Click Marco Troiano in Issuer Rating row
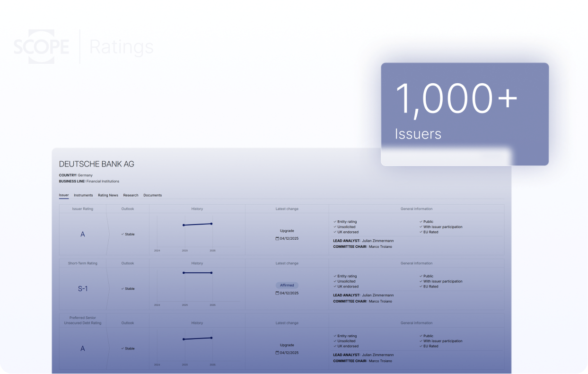The height and width of the screenshot is (374, 588). 380,246
